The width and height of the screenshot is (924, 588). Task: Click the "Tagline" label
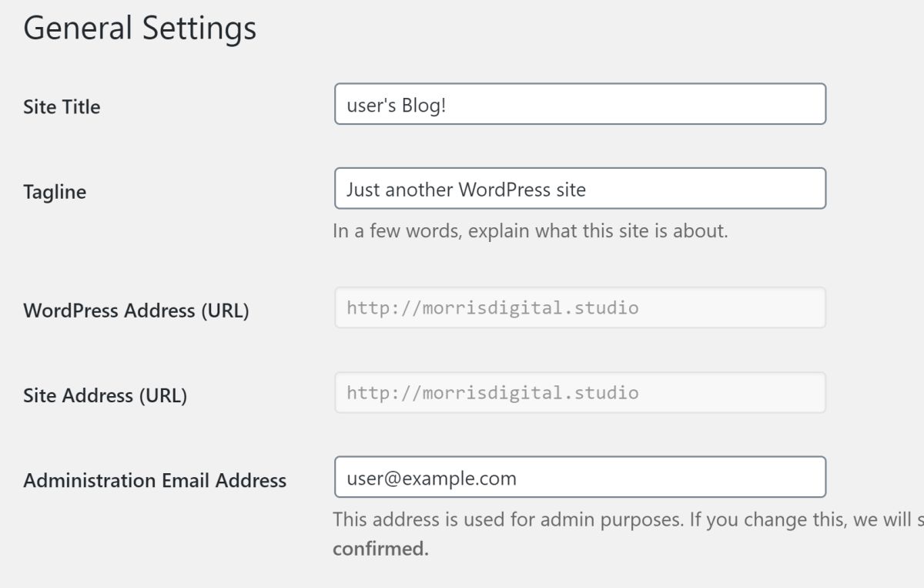point(55,192)
